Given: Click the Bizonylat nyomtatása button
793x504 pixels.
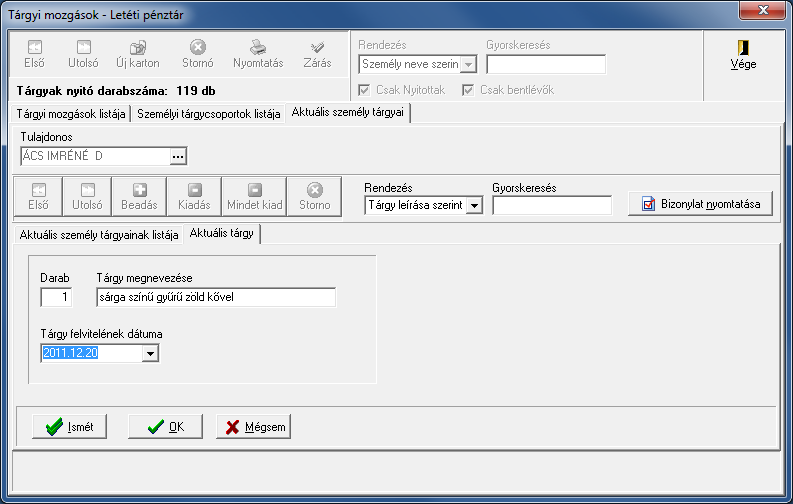Looking at the screenshot, I should (x=700, y=204).
